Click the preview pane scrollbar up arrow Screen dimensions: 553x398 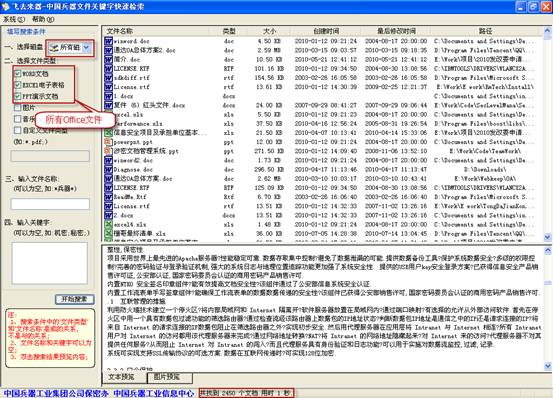click(x=547, y=251)
